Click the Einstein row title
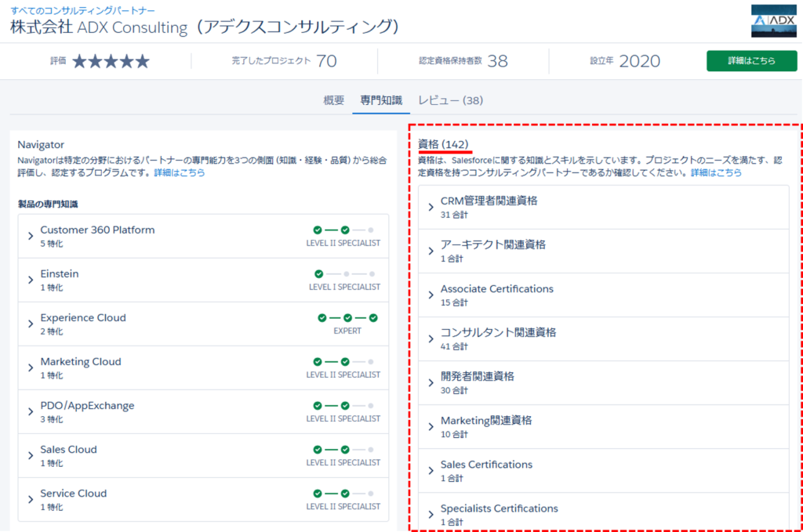803x532 pixels. 60,274
